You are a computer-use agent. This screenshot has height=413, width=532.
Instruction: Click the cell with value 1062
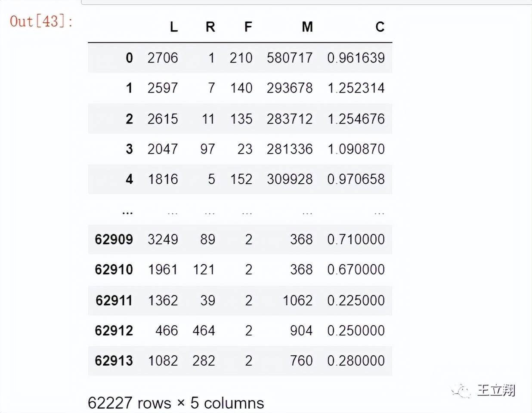pos(297,300)
